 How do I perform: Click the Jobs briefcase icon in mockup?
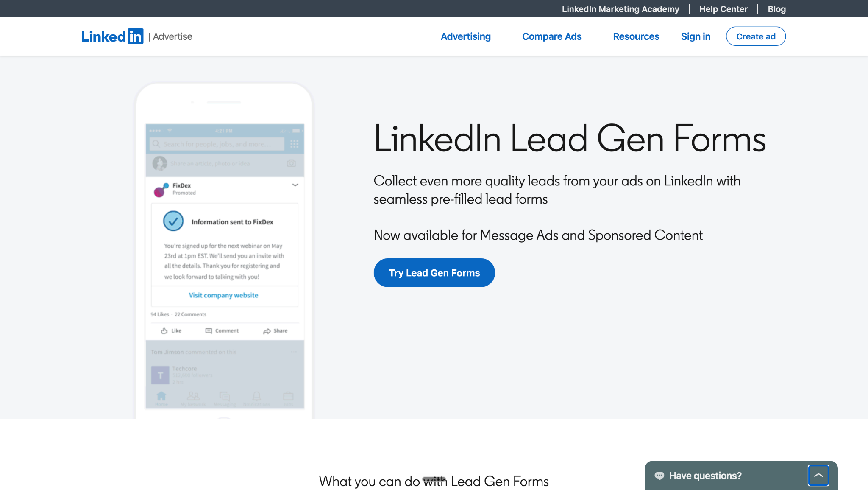pyautogui.click(x=288, y=396)
